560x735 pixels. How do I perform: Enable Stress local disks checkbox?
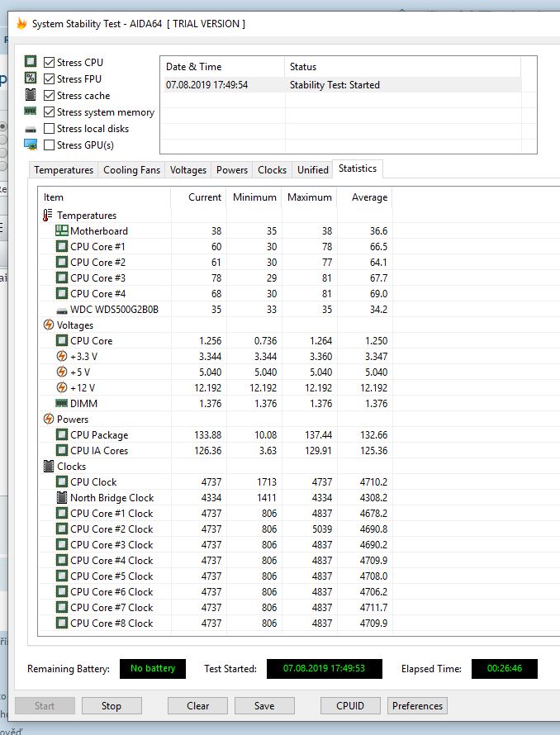[x=50, y=129]
